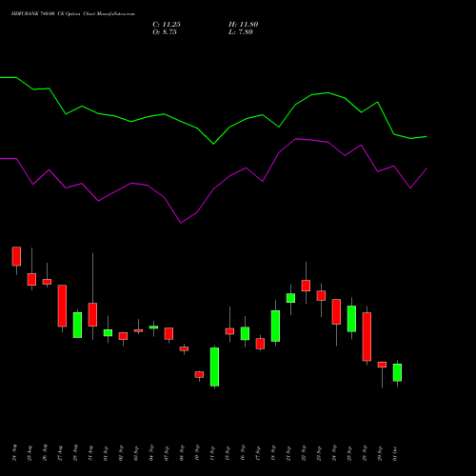The image size is (476, 476).
Task: Select the high value H: 11.80
Action: point(244,25)
